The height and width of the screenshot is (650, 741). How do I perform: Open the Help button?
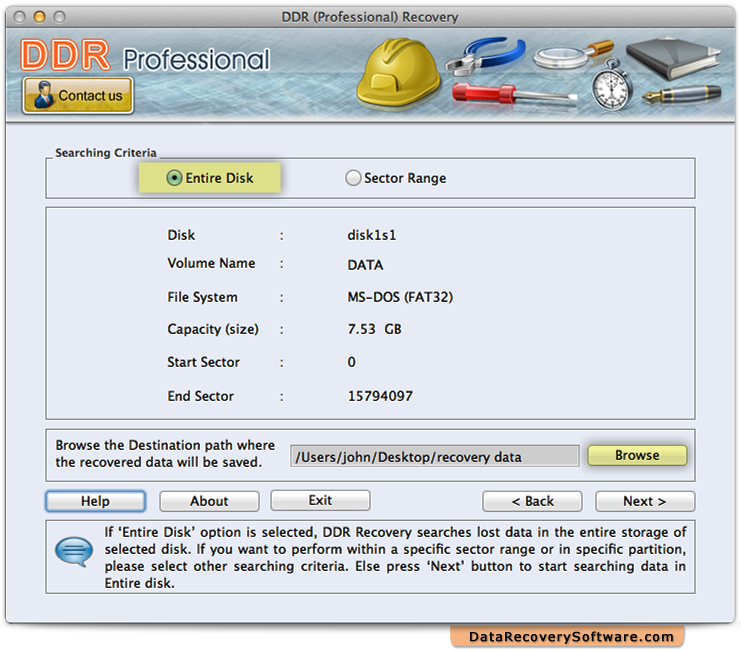[x=95, y=501]
